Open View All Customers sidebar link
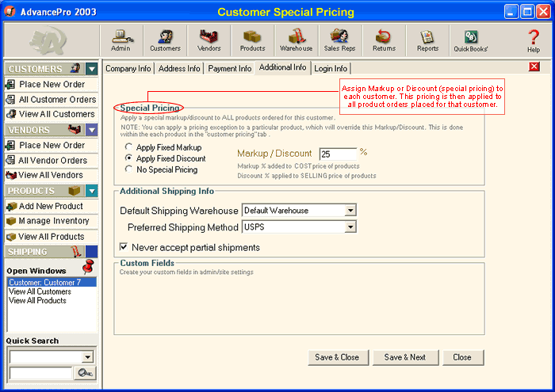 pyautogui.click(x=52, y=114)
